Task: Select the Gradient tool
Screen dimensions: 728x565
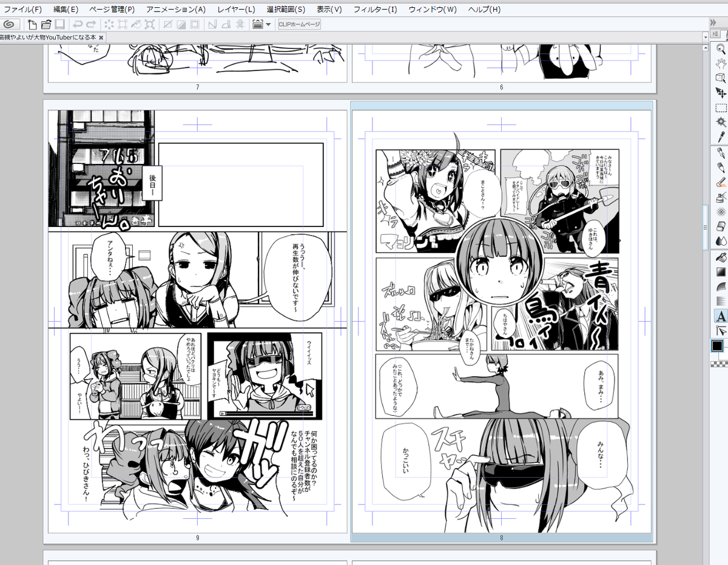Action: tap(721, 271)
